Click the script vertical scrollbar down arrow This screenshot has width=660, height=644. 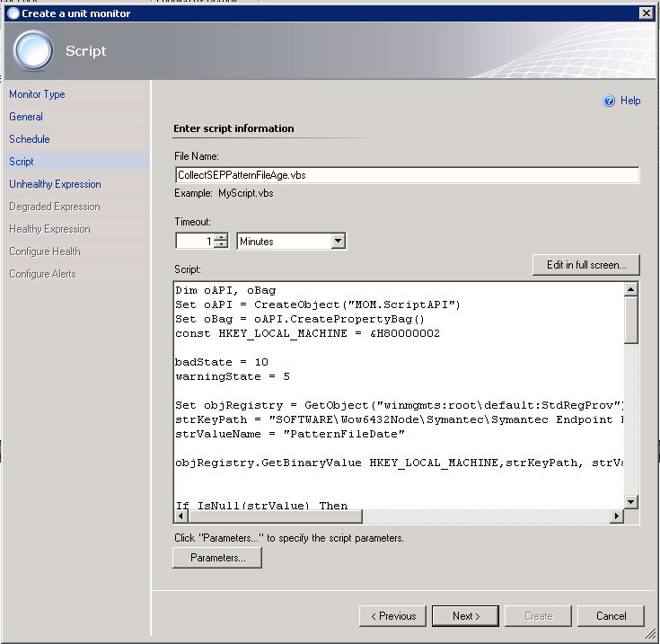click(630, 501)
